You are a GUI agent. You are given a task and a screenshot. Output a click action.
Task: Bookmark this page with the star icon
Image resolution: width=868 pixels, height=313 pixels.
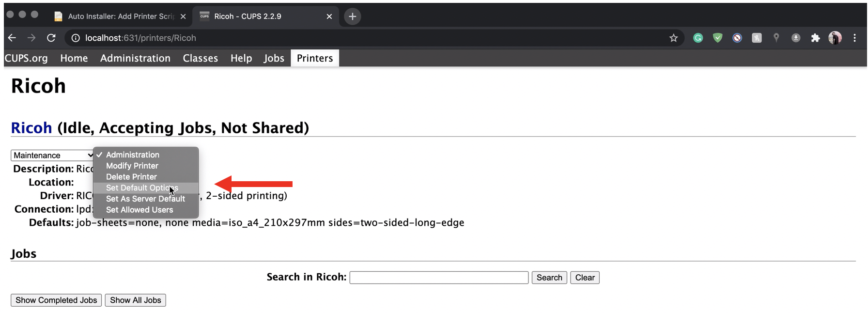673,38
